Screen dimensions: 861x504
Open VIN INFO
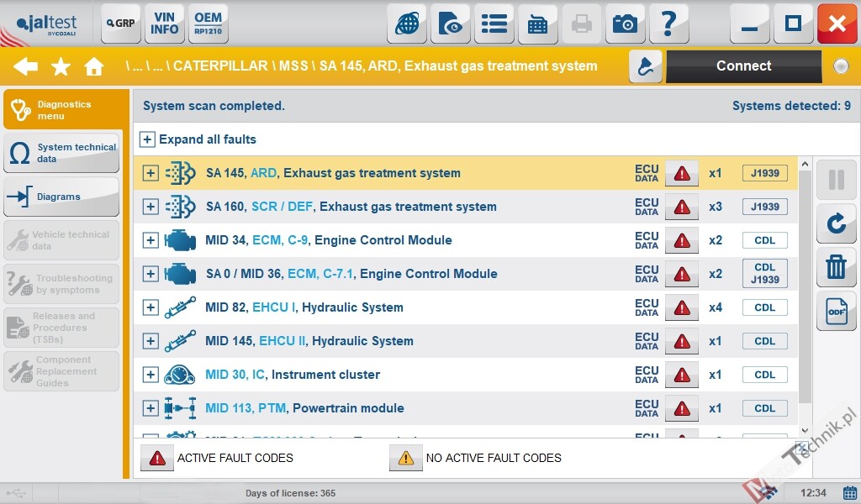(164, 23)
